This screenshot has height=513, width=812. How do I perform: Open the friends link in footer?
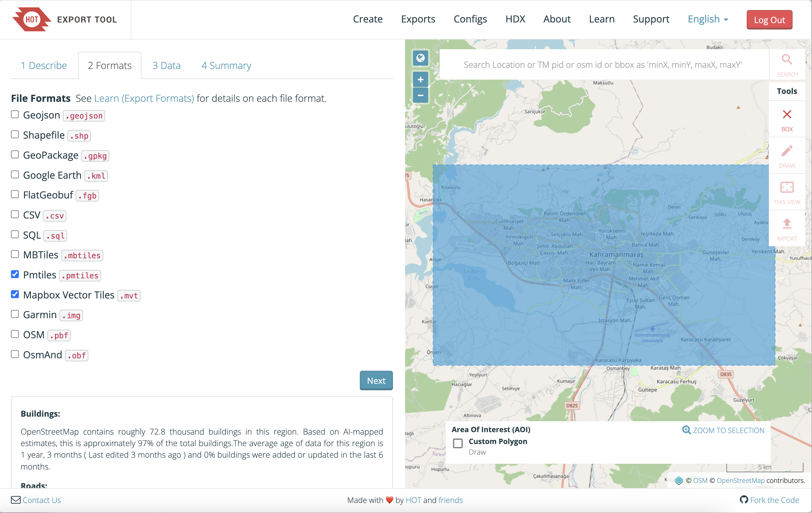pyautogui.click(x=451, y=500)
